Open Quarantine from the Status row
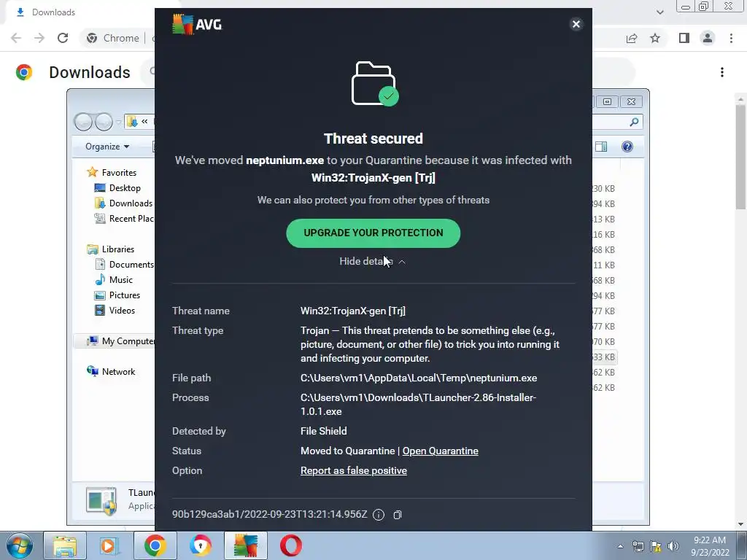 point(440,451)
